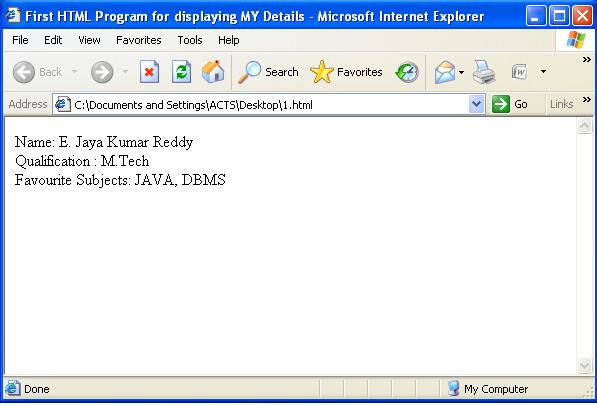Viewport: 597px width, 405px height.
Task: Click the Back navigation arrow icon
Action: [x=24, y=72]
